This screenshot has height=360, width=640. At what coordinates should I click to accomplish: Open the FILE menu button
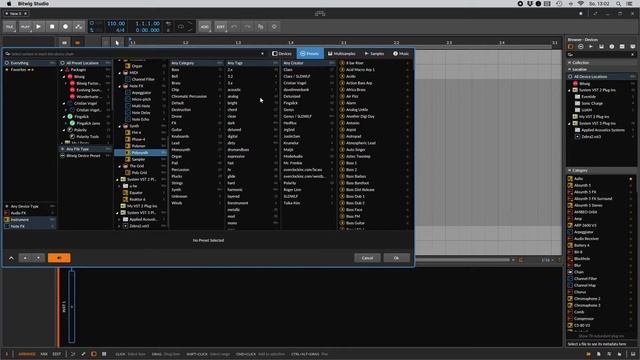[9, 27]
